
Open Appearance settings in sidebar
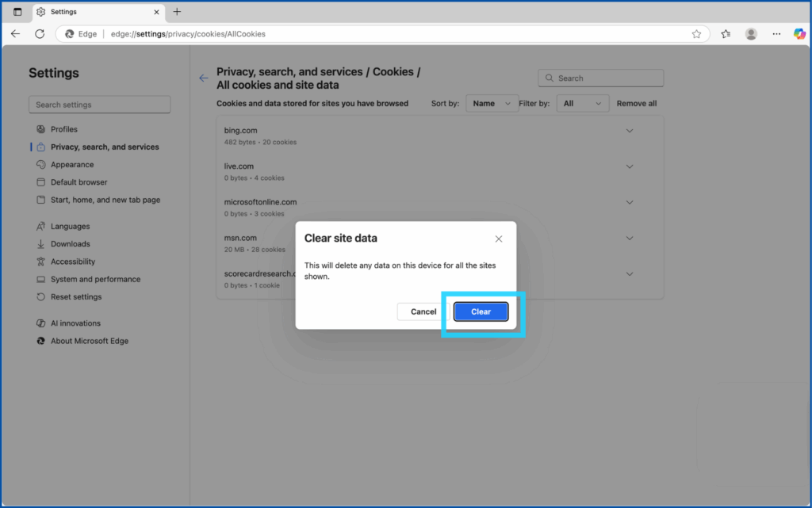coord(72,165)
